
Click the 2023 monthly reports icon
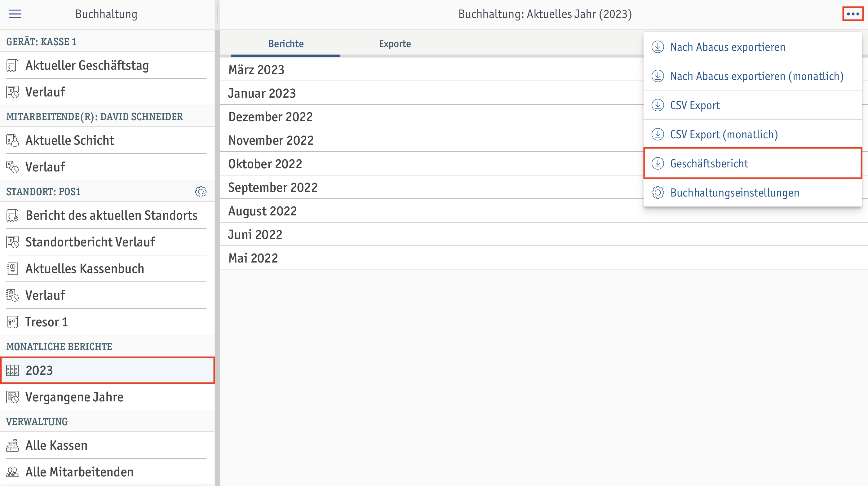[x=12, y=370]
